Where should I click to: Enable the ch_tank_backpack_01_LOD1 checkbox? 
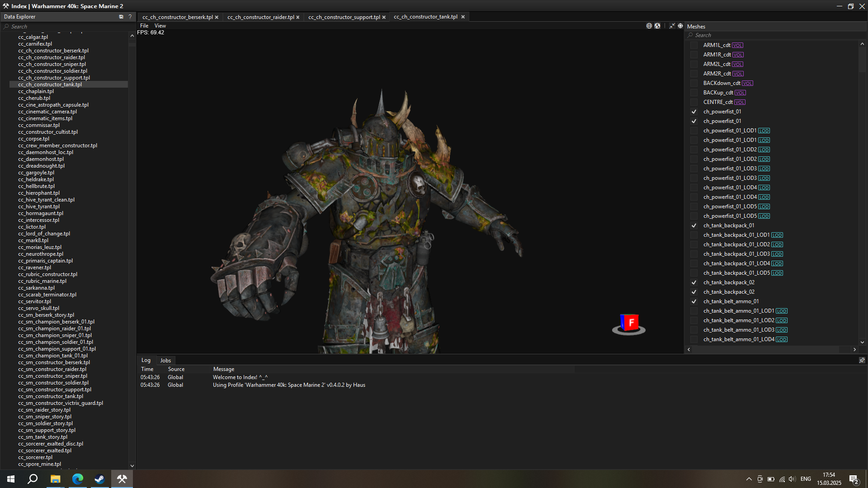(x=694, y=235)
